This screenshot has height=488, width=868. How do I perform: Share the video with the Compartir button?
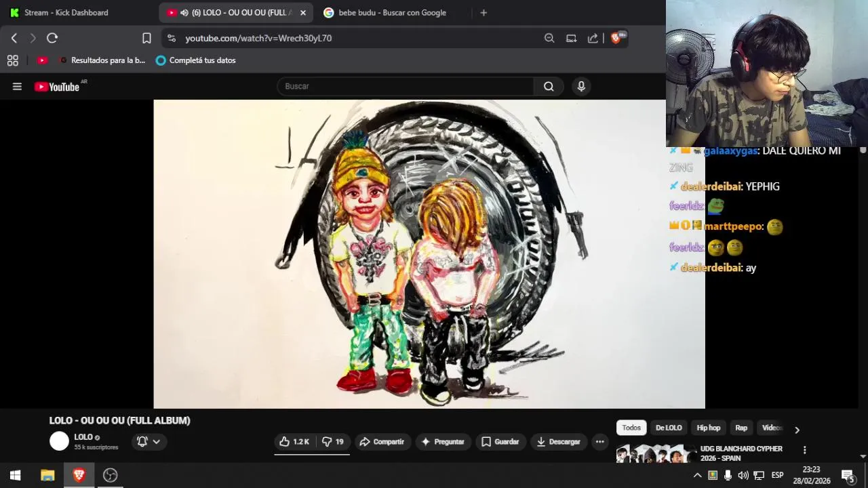(382, 441)
